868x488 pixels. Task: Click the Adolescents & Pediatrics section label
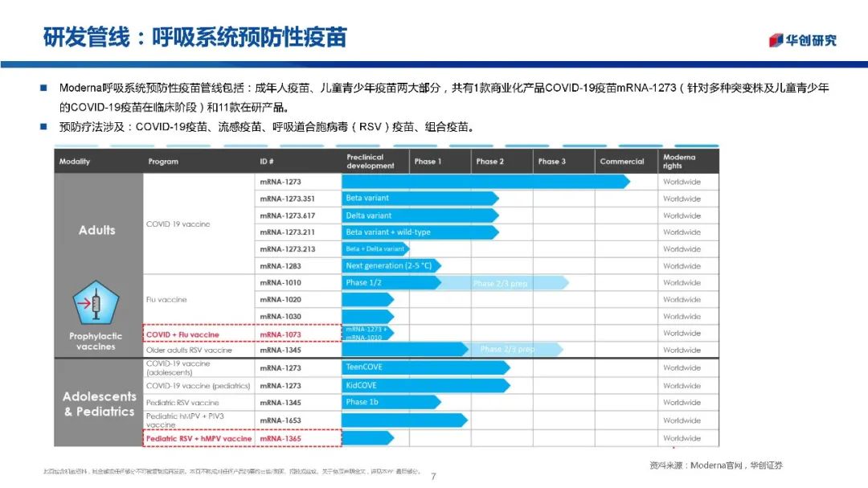pyautogui.click(x=100, y=404)
